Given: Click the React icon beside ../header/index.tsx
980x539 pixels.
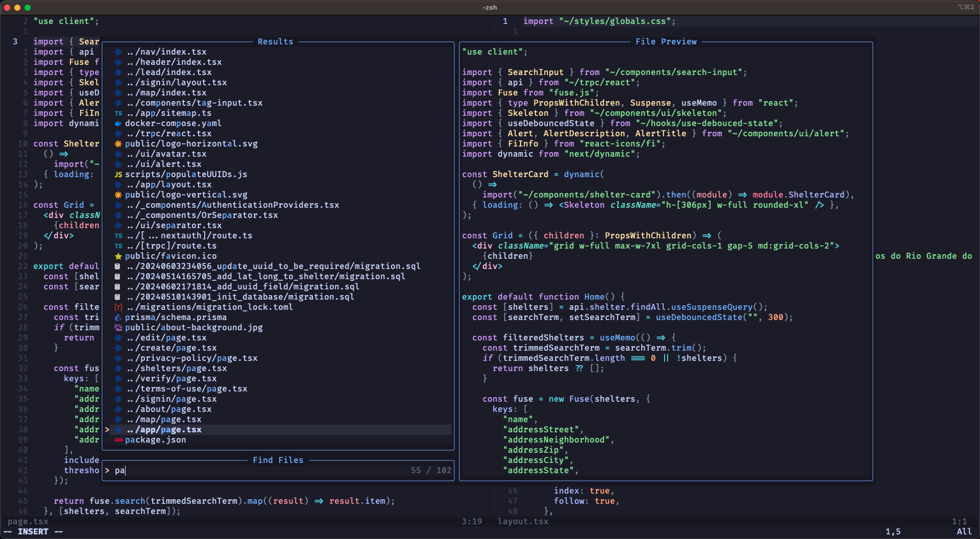Looking at the screenshot, I should click(x=118, y=62).
